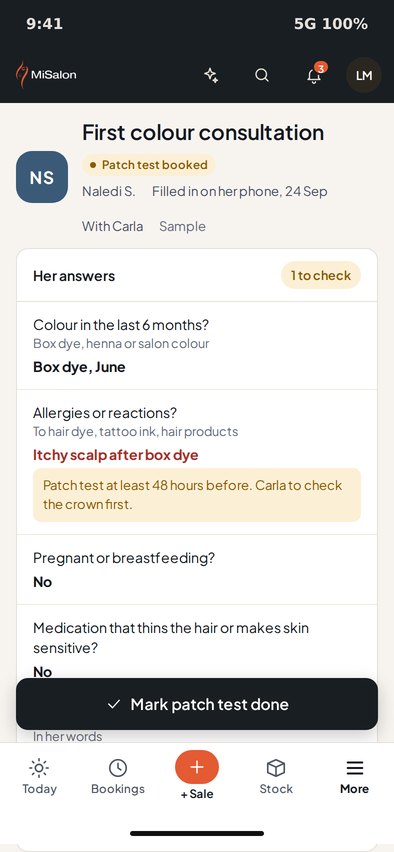Image resolution: width=394 pixels, height=852 pixels.
Task: Tap the search magnifier icon
Action: click(262, 75)
